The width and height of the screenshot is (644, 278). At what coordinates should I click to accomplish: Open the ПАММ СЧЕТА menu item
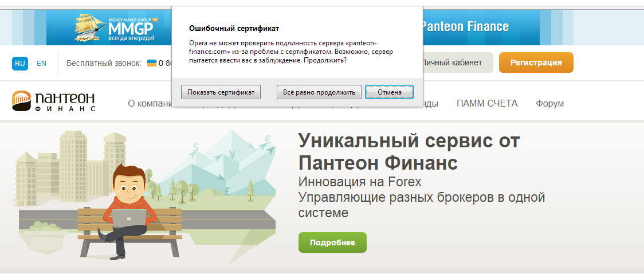[487, 104]
